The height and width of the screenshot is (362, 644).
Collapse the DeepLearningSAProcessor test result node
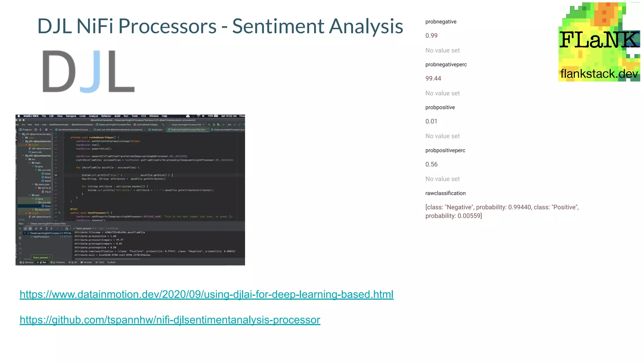click(x=25, y=233)
